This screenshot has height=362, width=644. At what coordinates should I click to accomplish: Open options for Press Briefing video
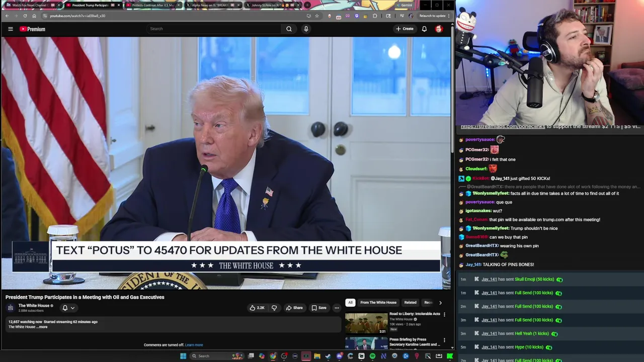point(444,340)
